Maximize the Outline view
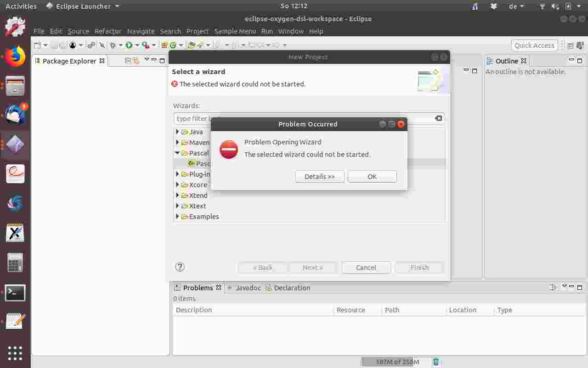Image resolution: width=588 pixels, height=368 pixels. click(x=579, y=60)
